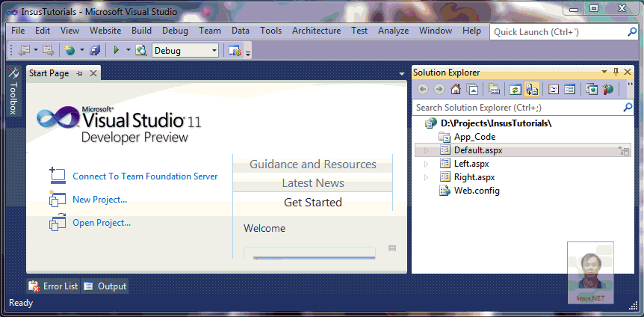Open Debug configuration combo box
Viewport: 644px width, 317px height.
185,51
